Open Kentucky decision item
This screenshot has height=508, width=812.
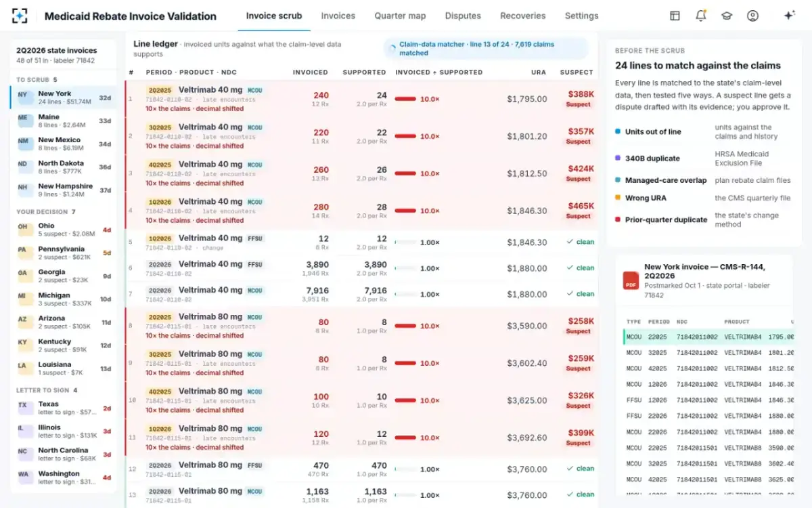point(64,345)
